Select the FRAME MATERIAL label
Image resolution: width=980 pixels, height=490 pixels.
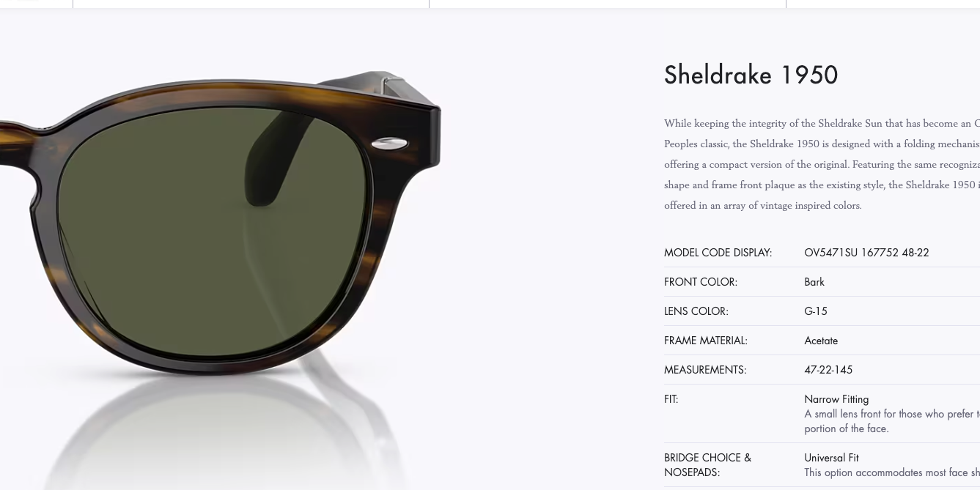point(706,341)
